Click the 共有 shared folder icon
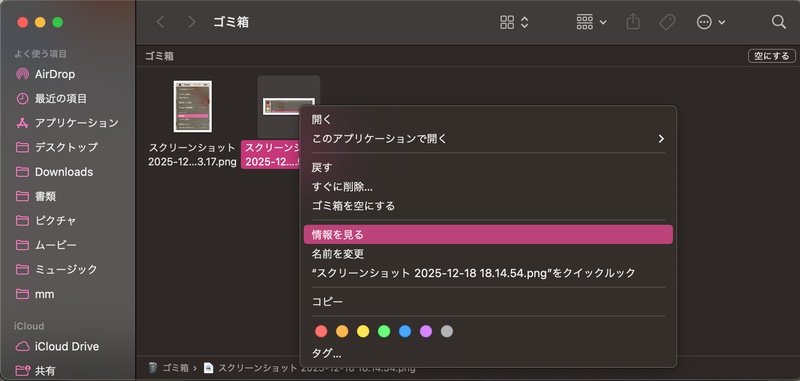800x381 pixels. [22, 370]
